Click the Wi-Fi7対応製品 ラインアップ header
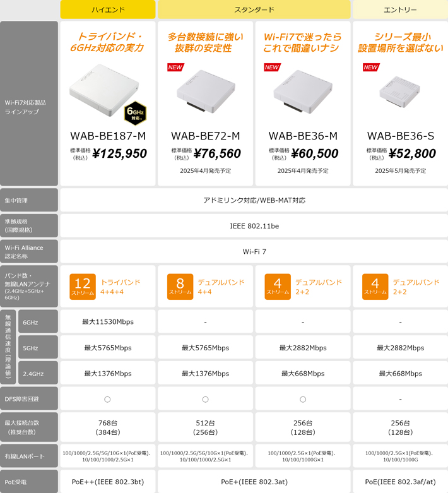Screen dimensions: 448x493 point(29,104)
